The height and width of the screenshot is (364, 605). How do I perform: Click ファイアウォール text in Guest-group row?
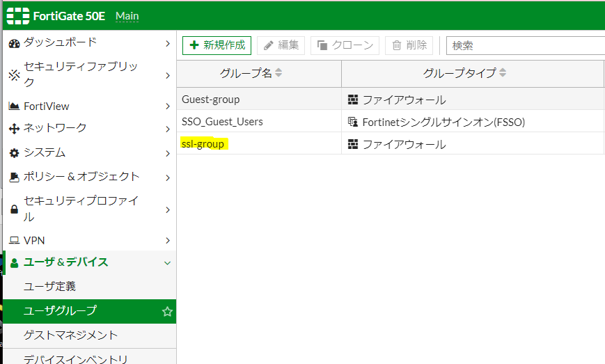tap(404, 100)
